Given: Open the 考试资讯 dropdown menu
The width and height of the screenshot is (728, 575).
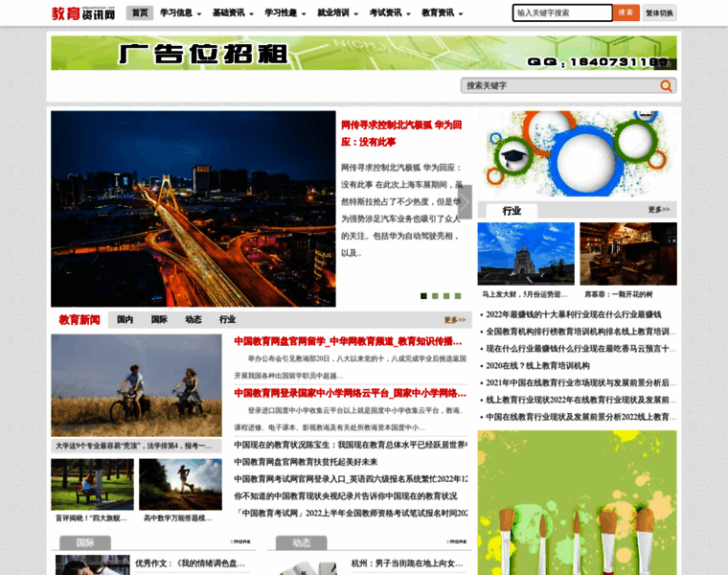Looking at the screenshot, I should (390, 13).
